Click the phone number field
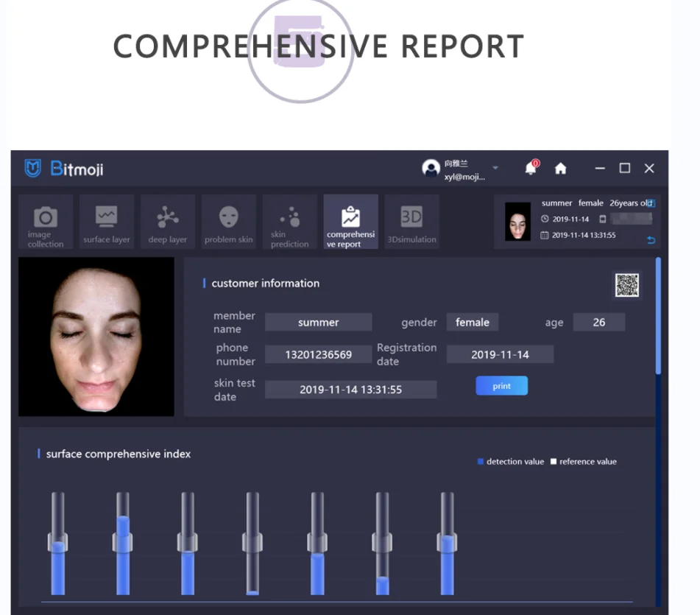The width and height of the screenshot is (700, 615). coord(318,354)
